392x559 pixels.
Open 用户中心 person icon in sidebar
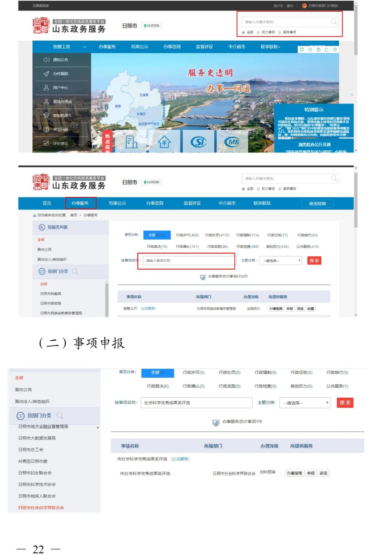click(46, 88)
